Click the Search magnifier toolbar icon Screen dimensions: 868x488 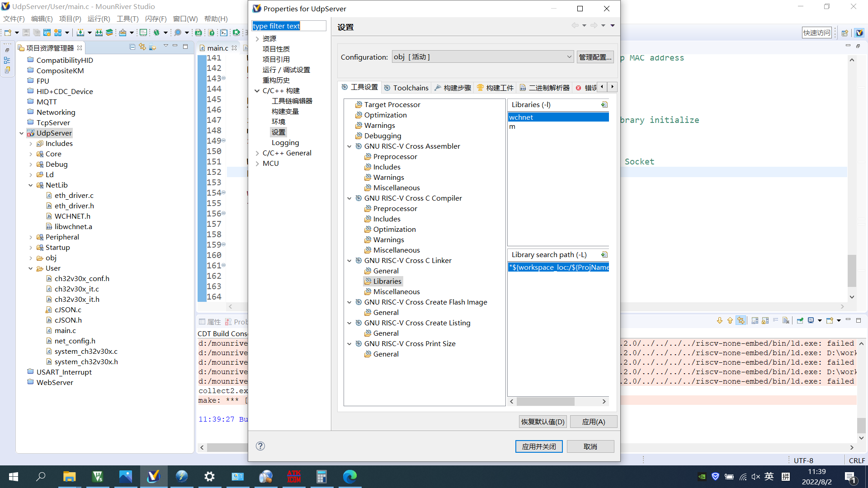[178, 33]
